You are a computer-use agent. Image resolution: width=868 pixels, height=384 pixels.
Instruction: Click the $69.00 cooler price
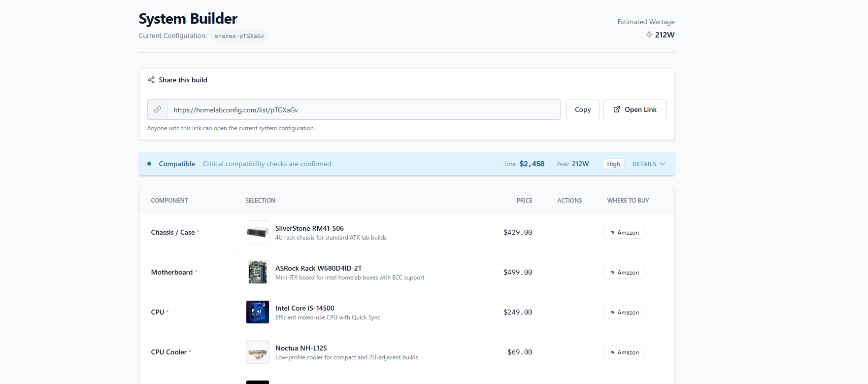click(520, 352)
